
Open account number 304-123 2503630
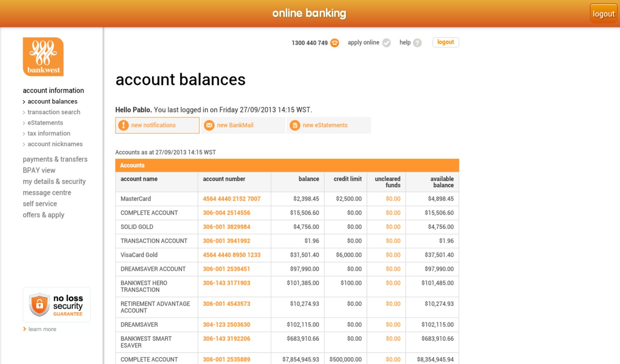click(227, 325)
